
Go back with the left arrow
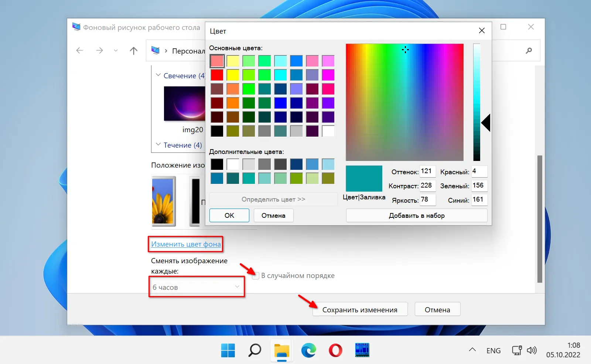(80, 50)
